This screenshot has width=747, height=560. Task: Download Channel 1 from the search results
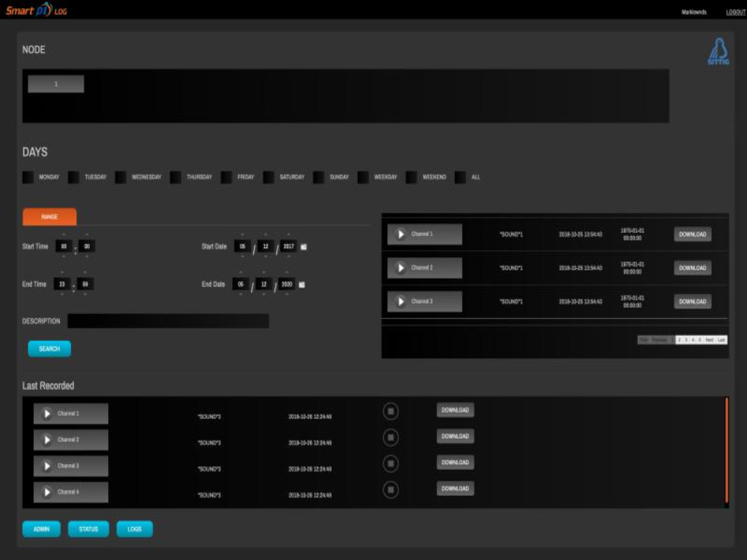[x=692, y=234]
